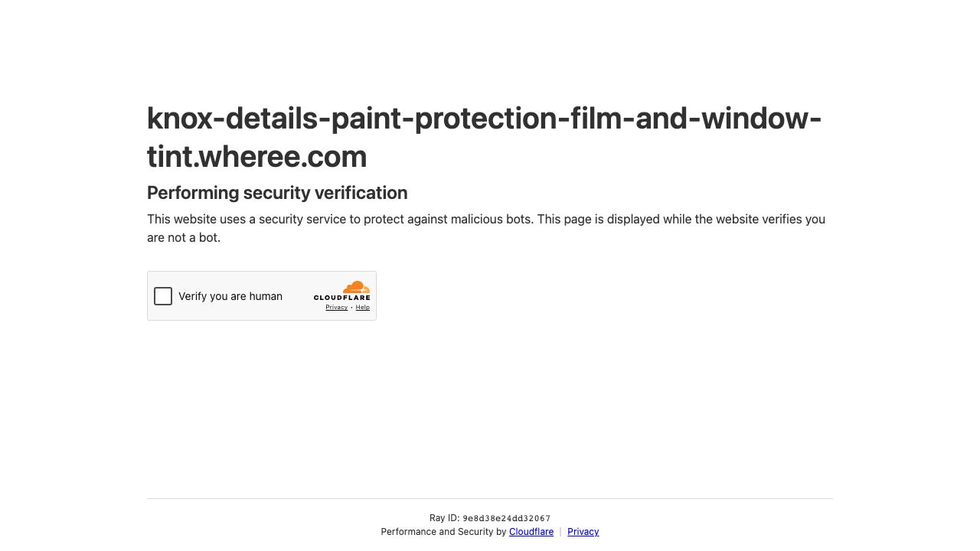Click the Cloudflare link in the footer
This screenshot has height=551, width=980.
(x=531, y=532)
